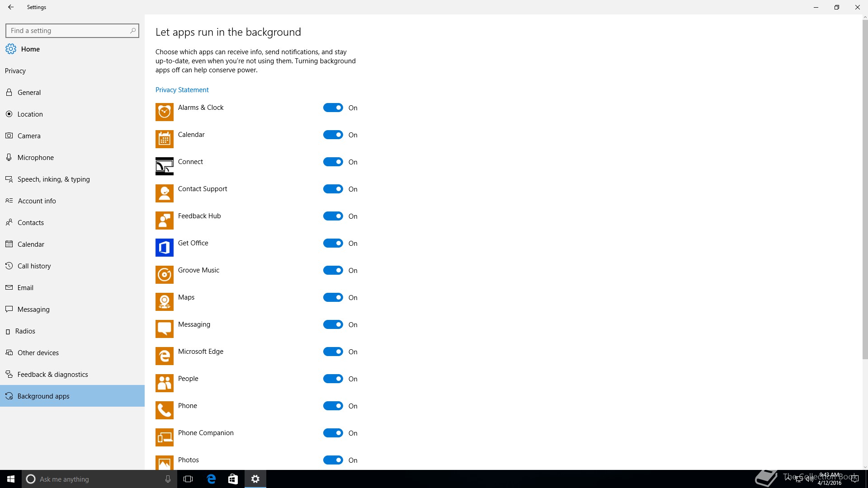Select Speech, inking, & typing
Viewport: 868px width, 488px height.
(x=72, y=179)
